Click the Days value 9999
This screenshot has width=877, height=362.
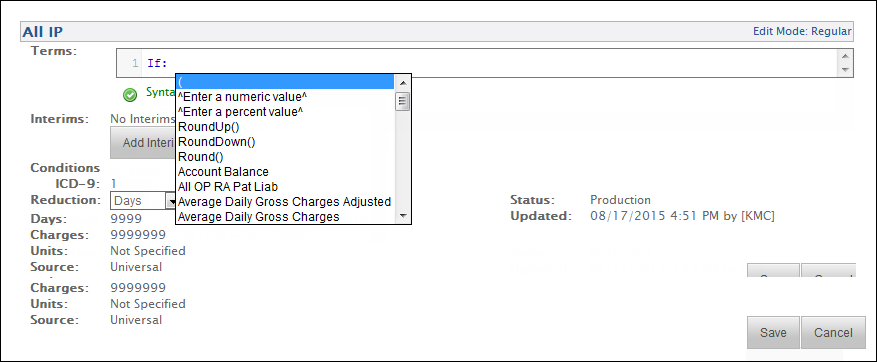coord(126,218)
